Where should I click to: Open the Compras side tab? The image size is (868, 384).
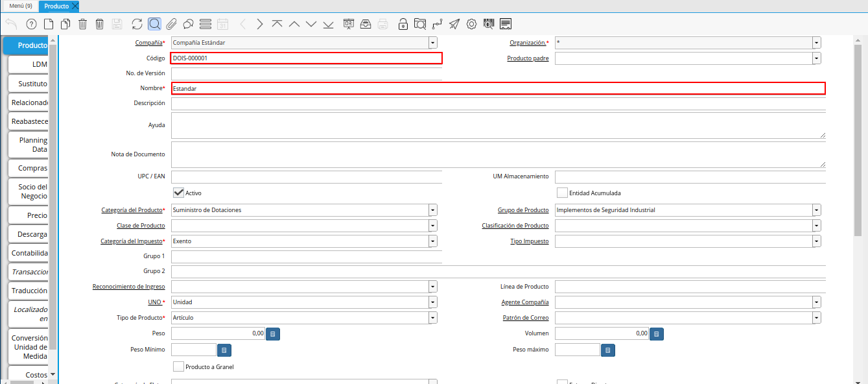pyautogui.click(x=29, y=168)
